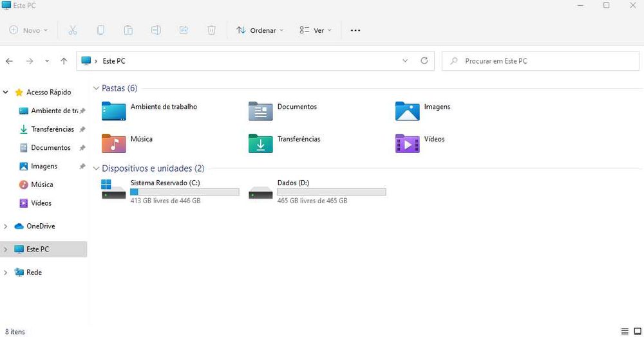
Task: Click the Rename toolbar icon
Action: pyautogui.click(x=156, y=30)
